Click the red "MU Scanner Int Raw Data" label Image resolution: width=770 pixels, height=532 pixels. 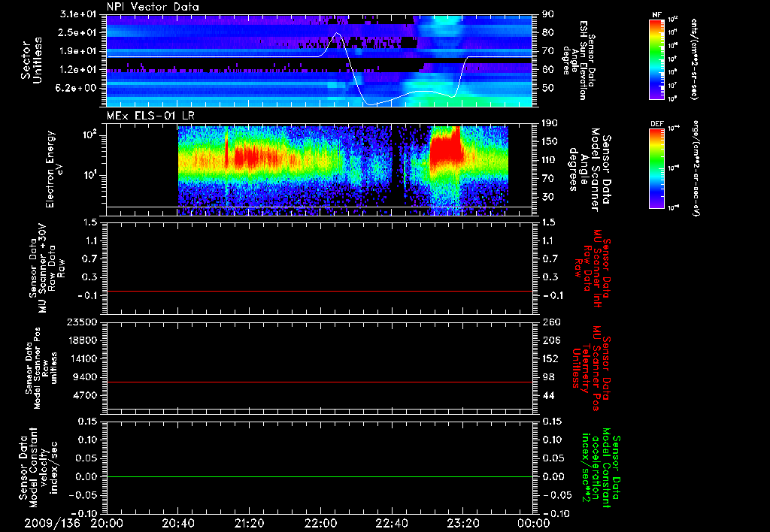pos(593,268)
